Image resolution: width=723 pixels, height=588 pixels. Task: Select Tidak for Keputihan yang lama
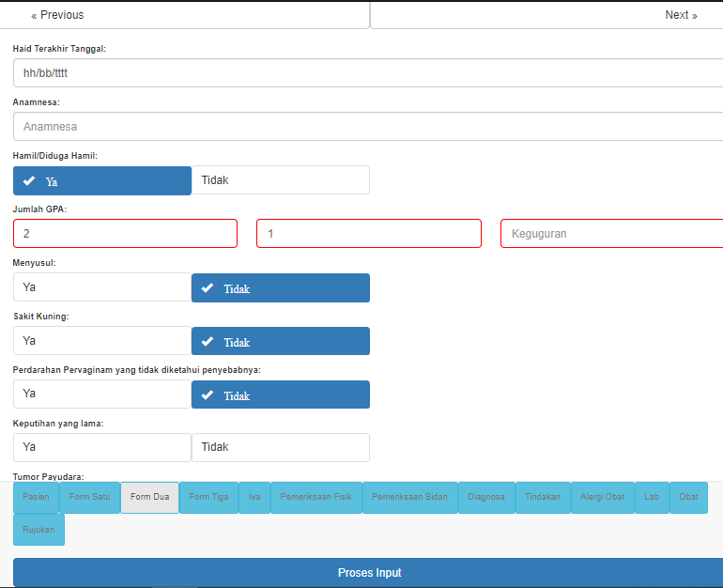tap(281, 447)
